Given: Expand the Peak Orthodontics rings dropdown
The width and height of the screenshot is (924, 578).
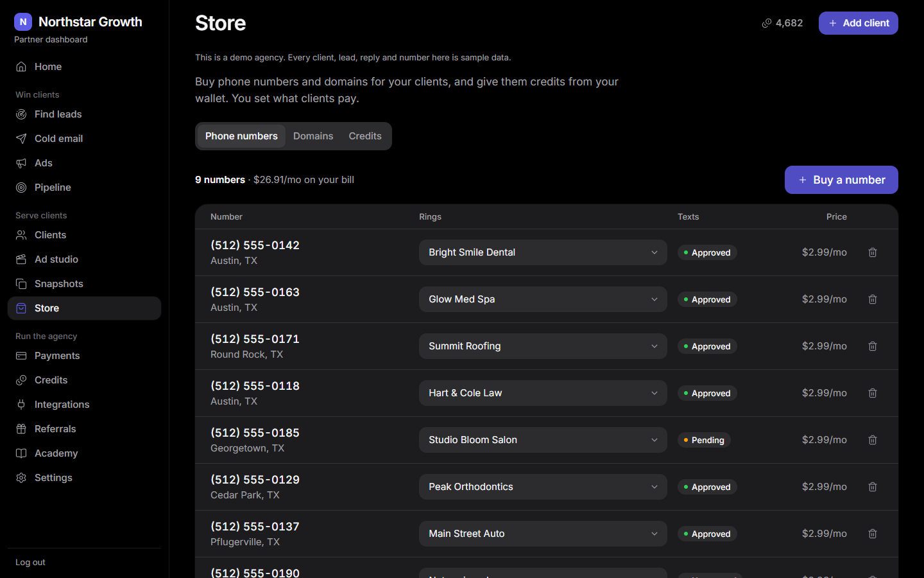Looking at the screenshot, I should coord(543,487).
